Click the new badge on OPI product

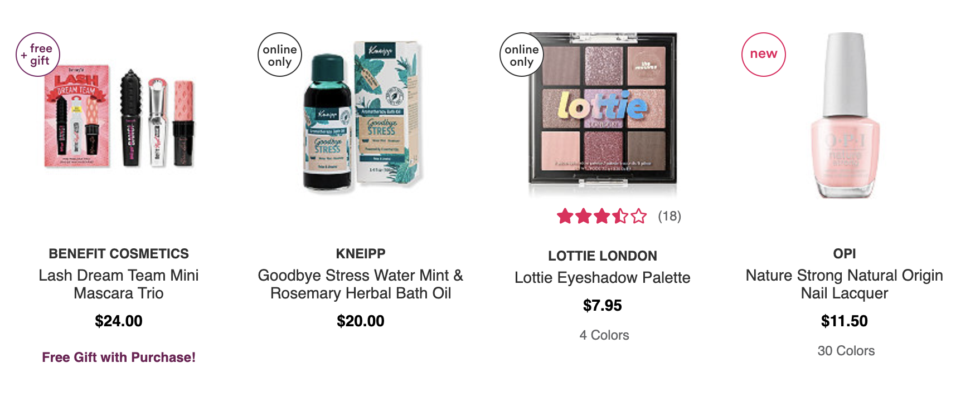point(764,55)
